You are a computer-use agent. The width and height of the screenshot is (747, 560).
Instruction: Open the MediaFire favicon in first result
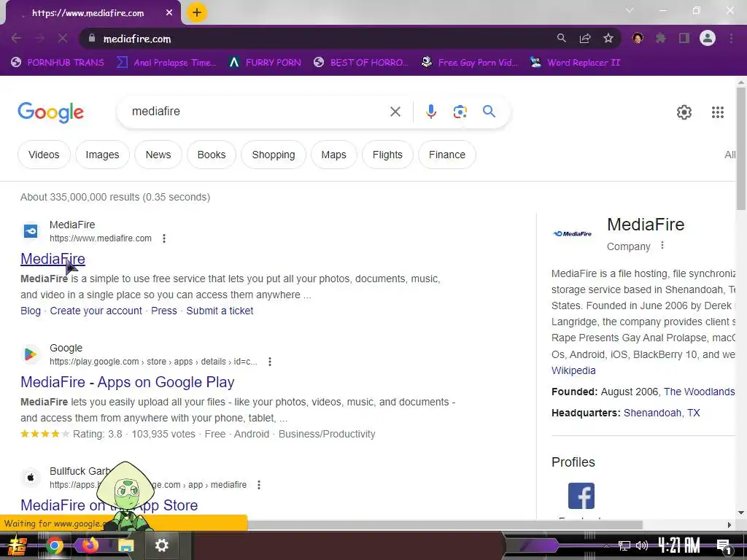pyautogui.click(x=31, y=231)
